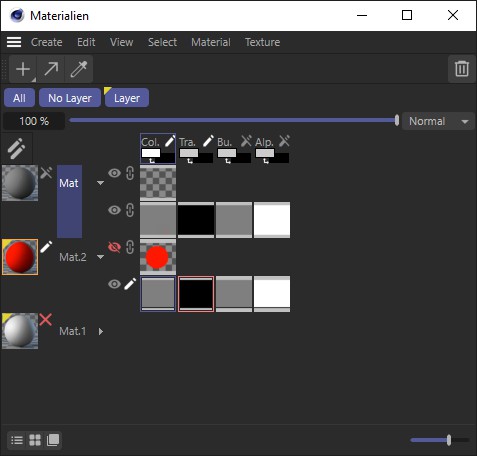Click the thumbnail size slider handle

click(x=449, y=440)
